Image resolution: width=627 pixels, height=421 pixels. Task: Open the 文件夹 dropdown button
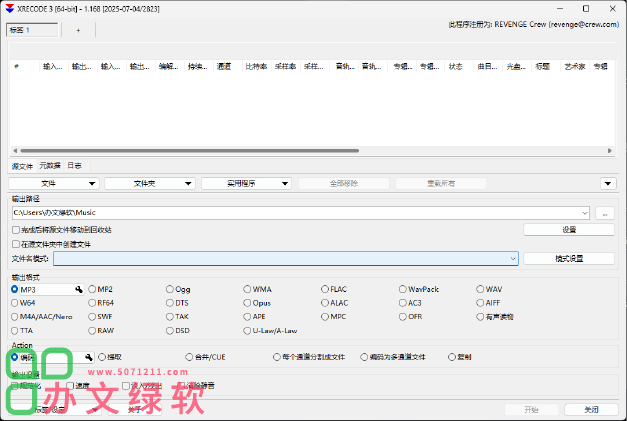(150, 184)
